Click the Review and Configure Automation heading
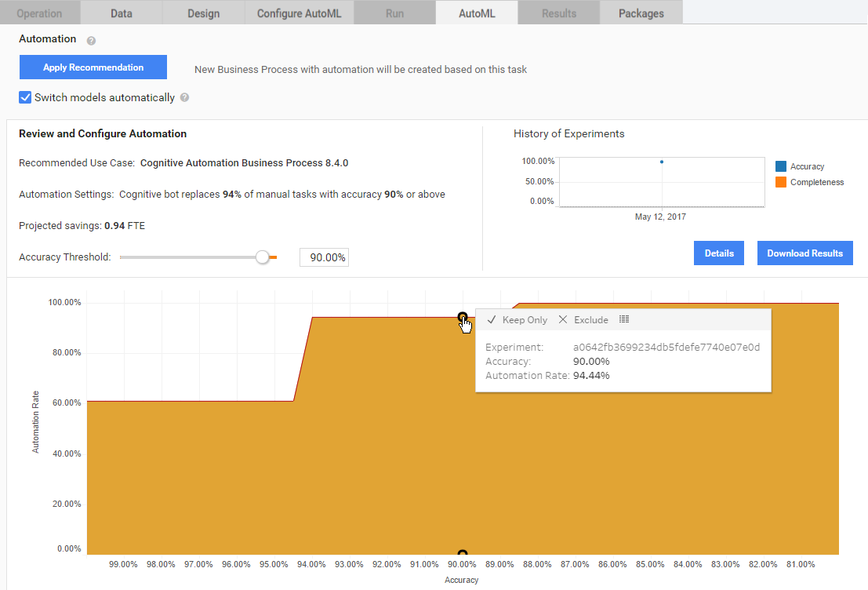This screenshot has width=868, height=590. tap(103, 133)
